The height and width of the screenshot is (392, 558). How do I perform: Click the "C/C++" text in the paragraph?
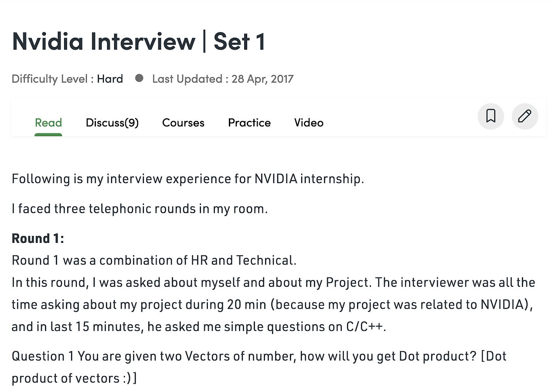364,327
